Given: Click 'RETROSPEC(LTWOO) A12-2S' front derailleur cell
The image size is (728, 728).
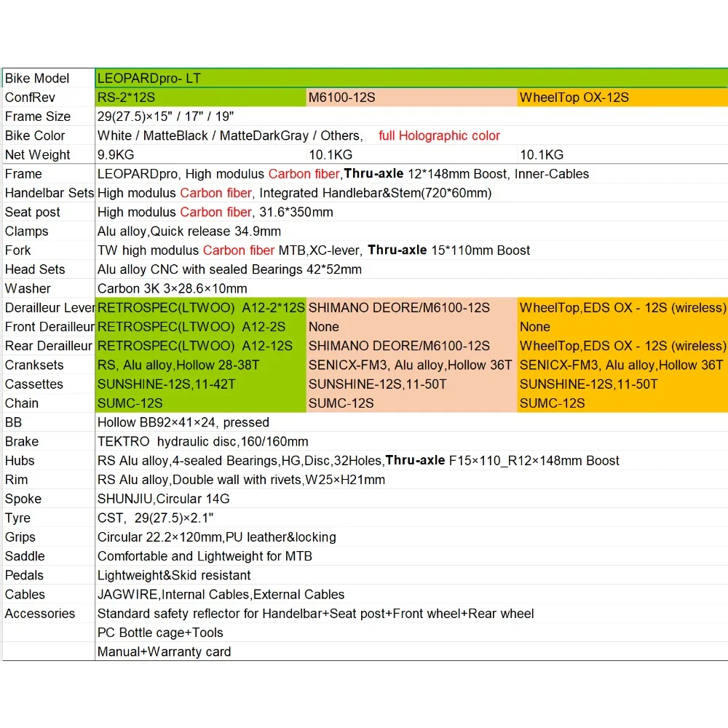Looking at the screenshot, I should (201, 327).
